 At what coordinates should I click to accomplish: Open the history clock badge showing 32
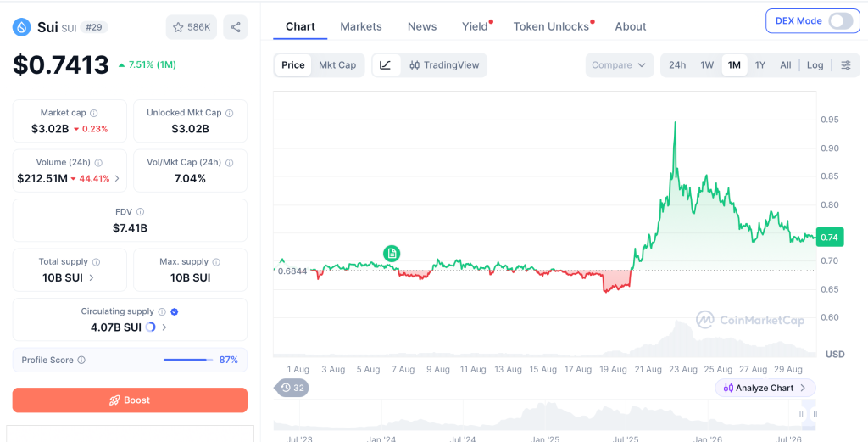tap(292, 388)
